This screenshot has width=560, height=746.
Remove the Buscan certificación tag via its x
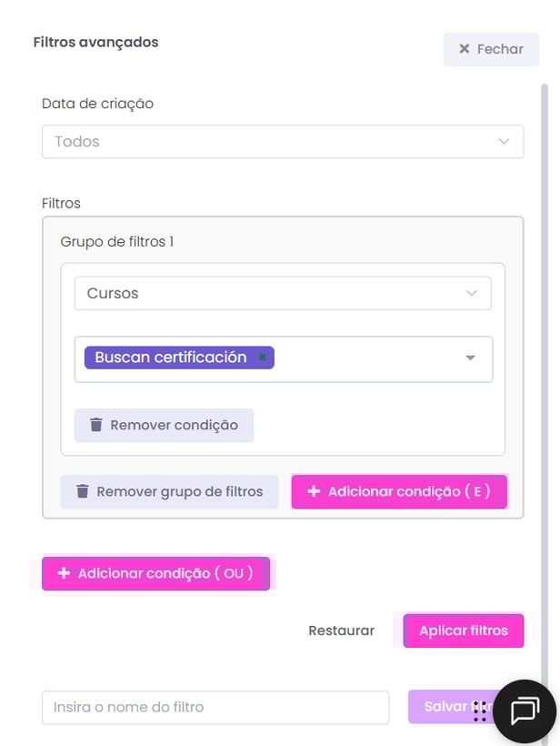click(262, 357)
